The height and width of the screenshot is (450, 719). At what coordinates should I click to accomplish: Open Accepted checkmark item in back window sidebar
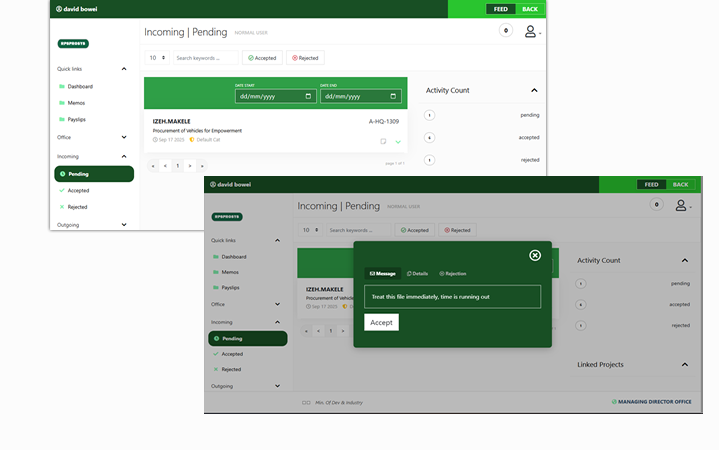coord(74,190)
